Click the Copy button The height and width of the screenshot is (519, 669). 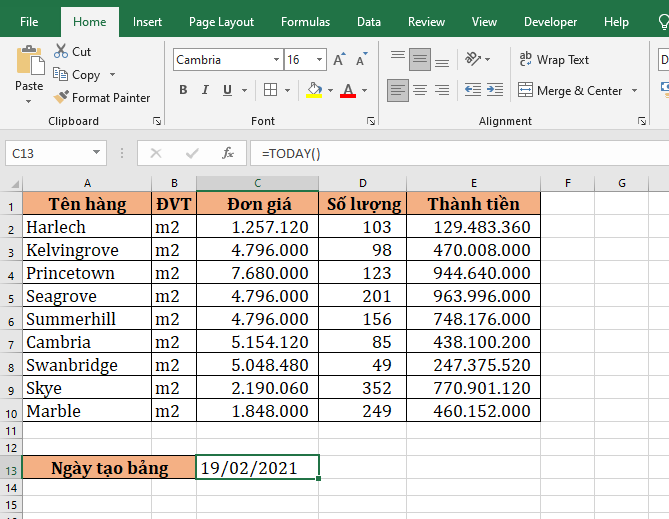click(78, 75)
